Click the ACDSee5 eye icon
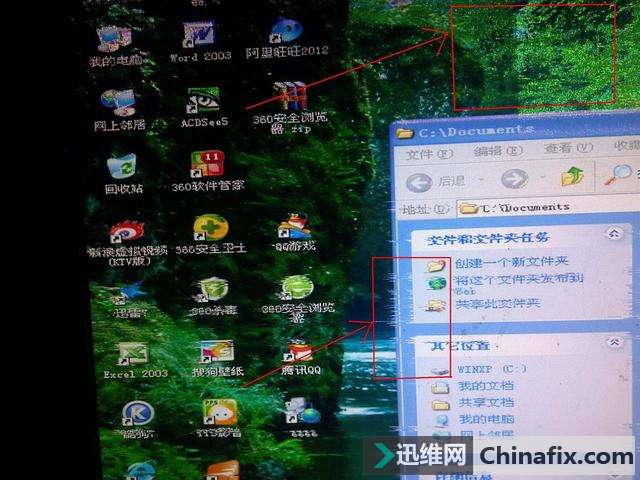 (x=204, y=100)
